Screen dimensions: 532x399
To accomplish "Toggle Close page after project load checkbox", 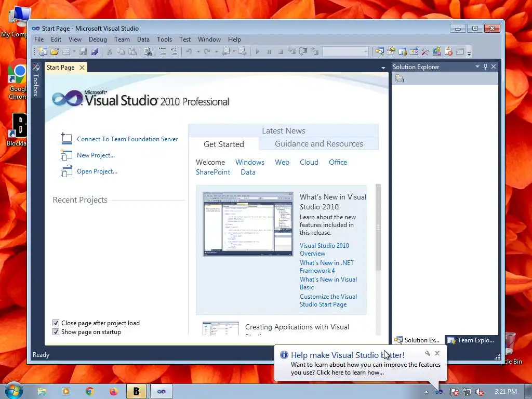I will pyautogui.click(x=56, y=323).
